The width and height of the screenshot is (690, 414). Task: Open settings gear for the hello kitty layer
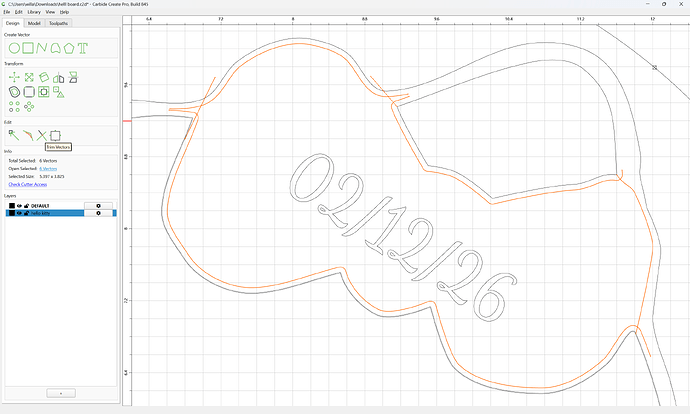pos(99,213)
